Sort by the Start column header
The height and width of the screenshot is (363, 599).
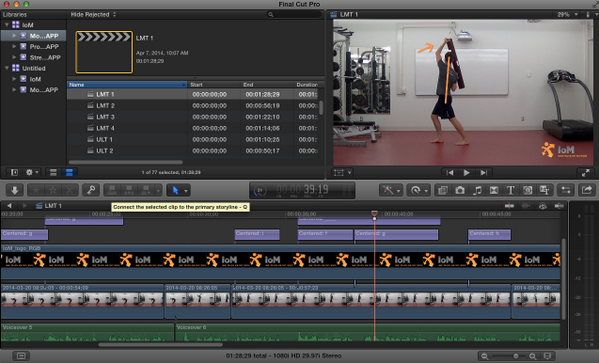(214, 84)
